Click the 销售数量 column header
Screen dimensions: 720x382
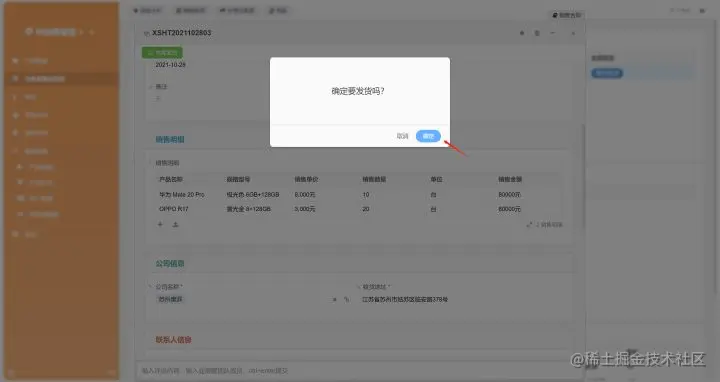(x=374, y=180)
